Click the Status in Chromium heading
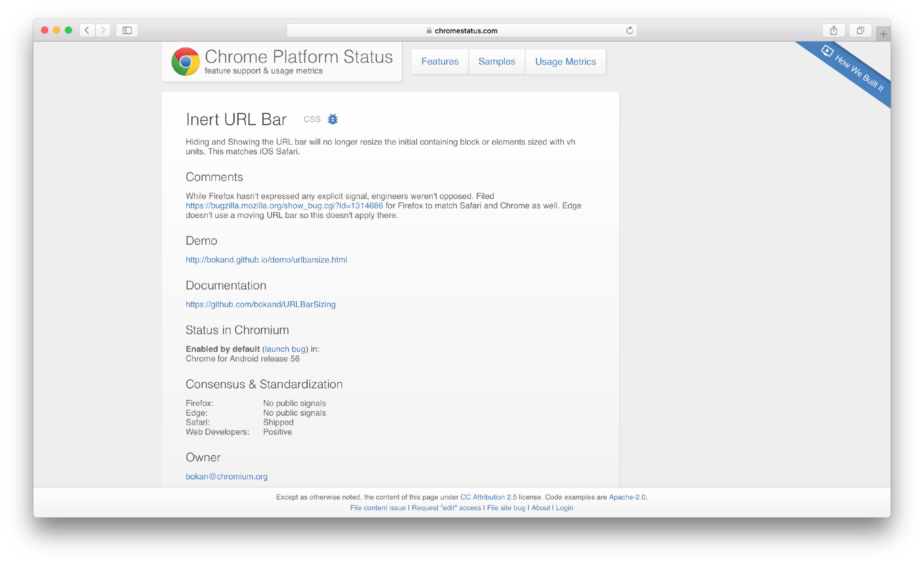This screenshot has height=565, width=924. pyautogui.click(x=237, y=330)
